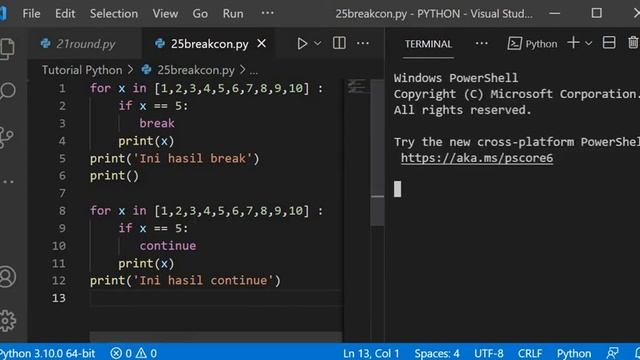Change line ending via CRLF status item

(x=530, y=353)
